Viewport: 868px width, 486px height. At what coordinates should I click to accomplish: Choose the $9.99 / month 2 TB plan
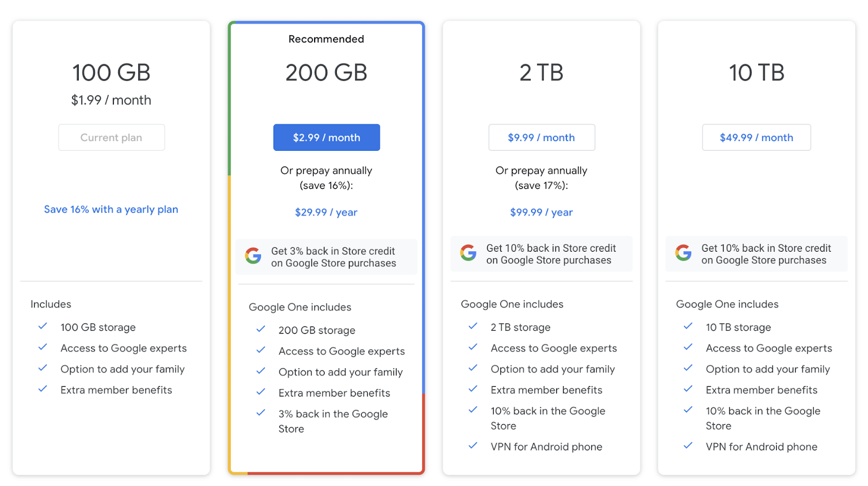[541, 137]
